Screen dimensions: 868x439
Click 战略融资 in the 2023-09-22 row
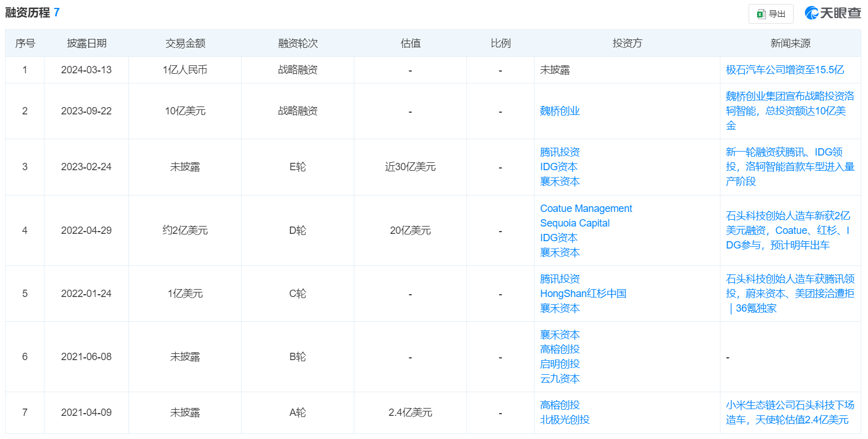tap(297, 111)
